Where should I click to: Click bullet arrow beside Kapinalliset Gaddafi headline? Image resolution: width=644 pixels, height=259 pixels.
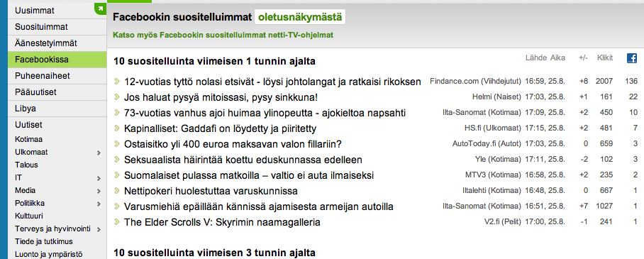(x=117, y=128)
